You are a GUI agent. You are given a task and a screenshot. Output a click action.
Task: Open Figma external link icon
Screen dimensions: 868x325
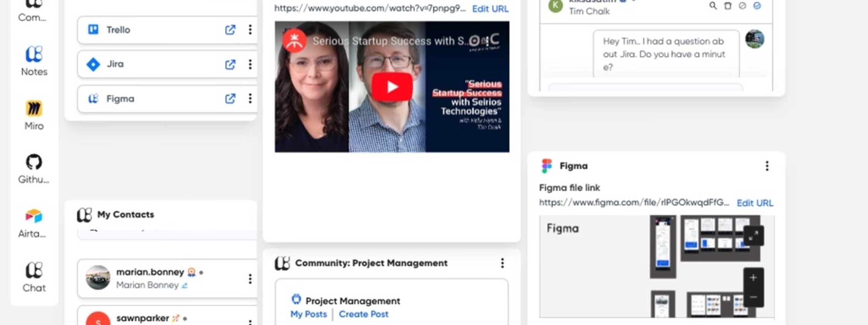[x=230, y=99]
